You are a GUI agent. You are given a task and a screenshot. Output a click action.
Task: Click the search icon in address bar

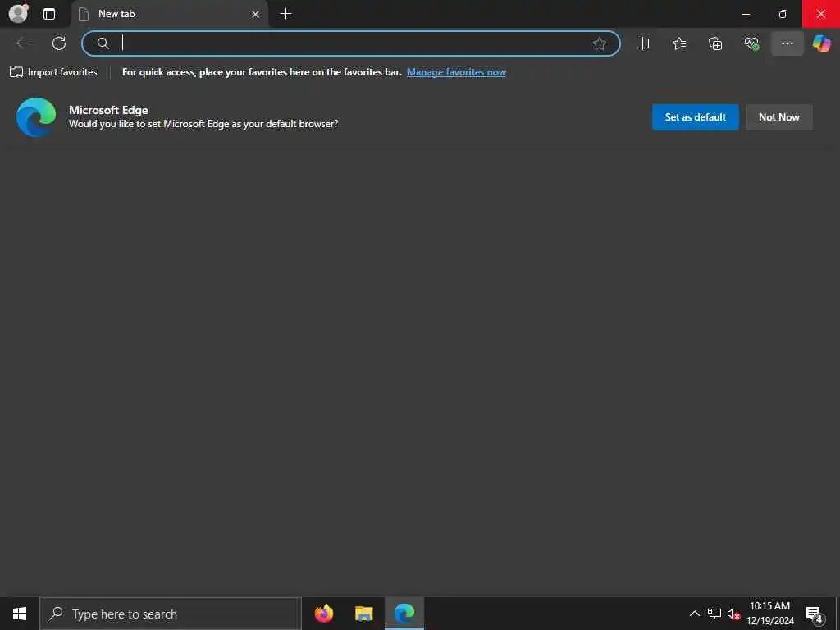(x=103, y=43)
